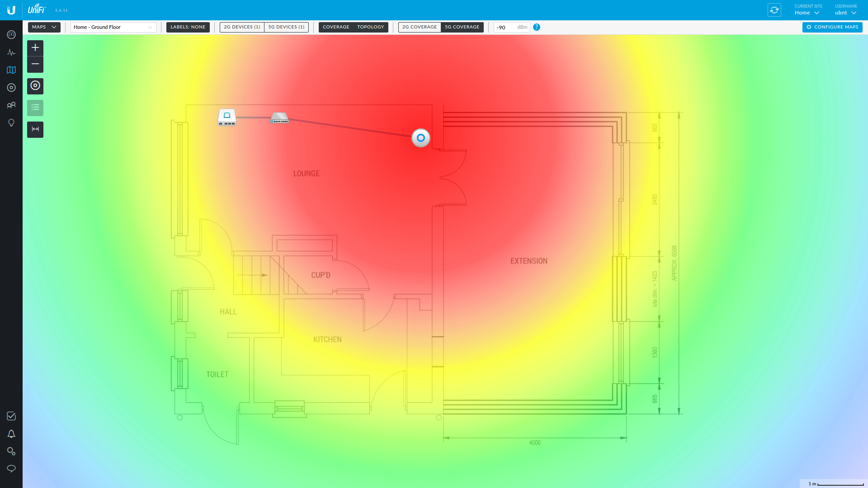Toggle 5G Coverage heatmap display
This screenshot has height=488, width=868.
point(462,27)
